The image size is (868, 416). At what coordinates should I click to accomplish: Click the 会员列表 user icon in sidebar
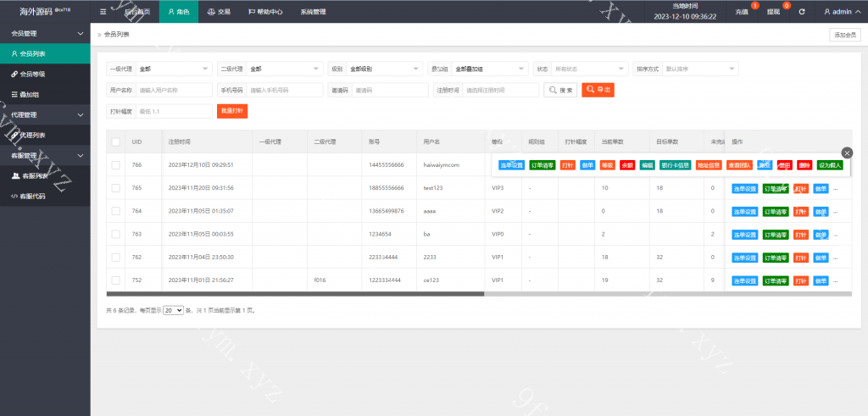coord(14,53)
